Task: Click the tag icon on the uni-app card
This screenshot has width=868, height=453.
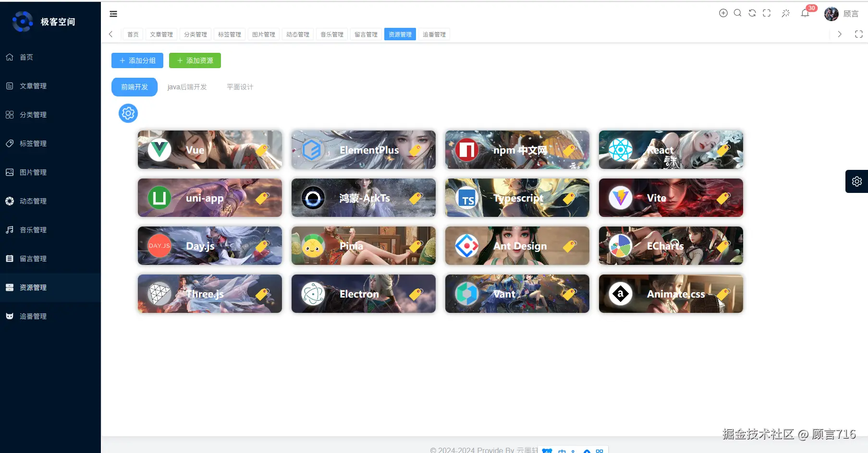Action: 262,198
